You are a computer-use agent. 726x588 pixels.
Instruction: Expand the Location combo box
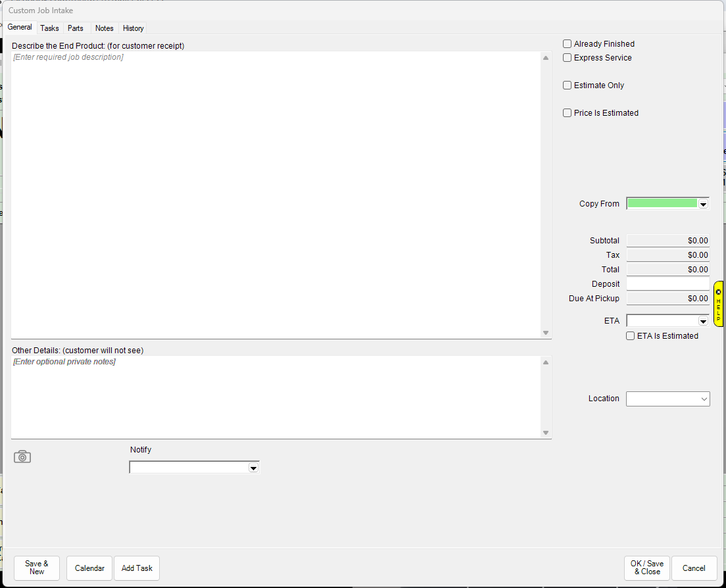[704, 399]
